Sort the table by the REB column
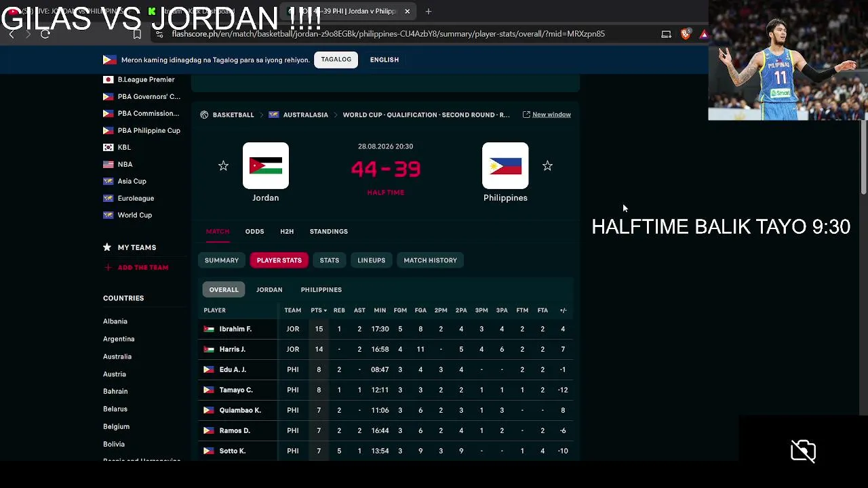868x488 pixels. coord(339,310)
